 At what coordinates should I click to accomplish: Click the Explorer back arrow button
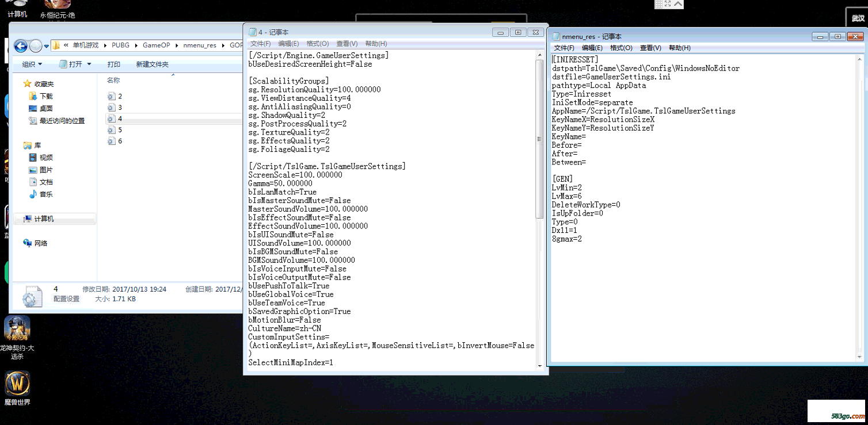tap(21, 46)
